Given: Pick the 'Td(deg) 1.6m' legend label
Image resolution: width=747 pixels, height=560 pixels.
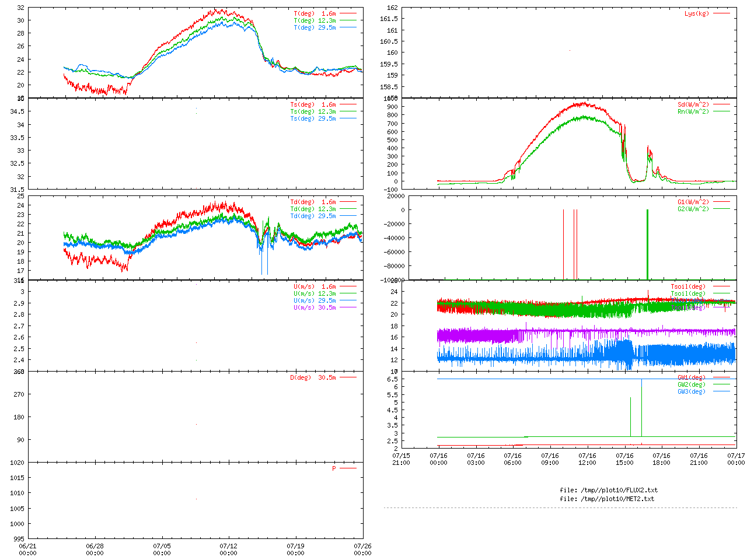Looking at the screenshot, I should pyautogui.click(x=313, y=202).
